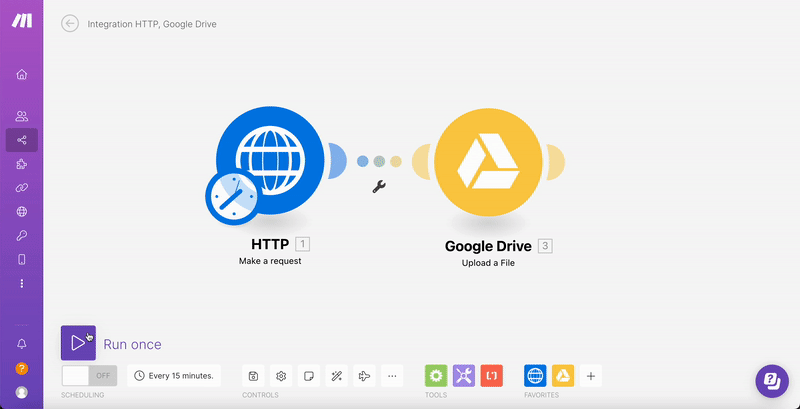Click the wrench filter icon between modules
The image size is (800, 409).
click(379, 186)
